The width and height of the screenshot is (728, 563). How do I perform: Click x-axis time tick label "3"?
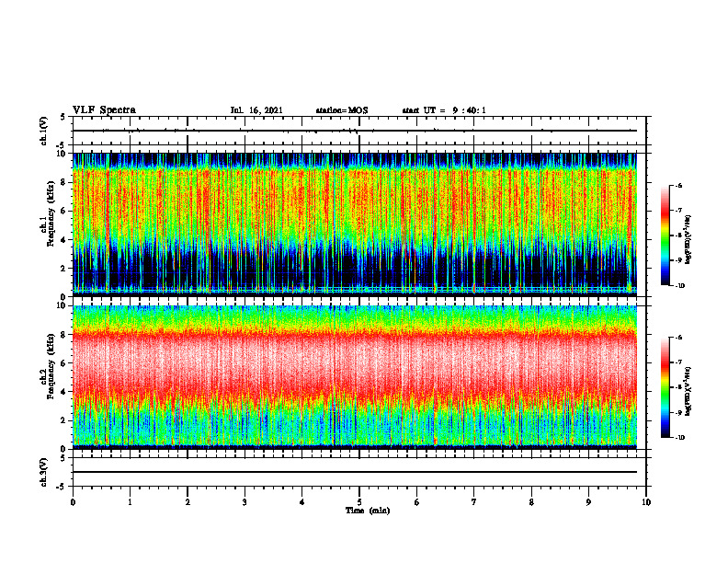click(x=245, y=502)
